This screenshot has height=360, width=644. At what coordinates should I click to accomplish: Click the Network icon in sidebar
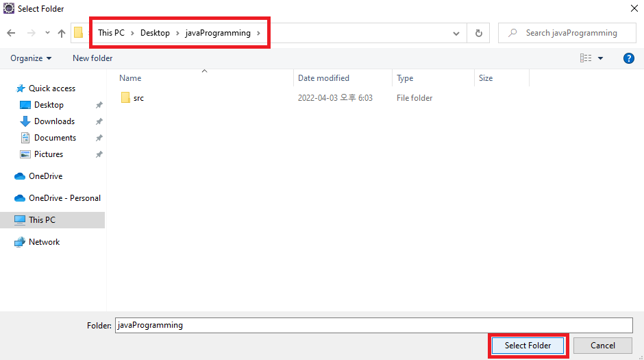(20, 242)
